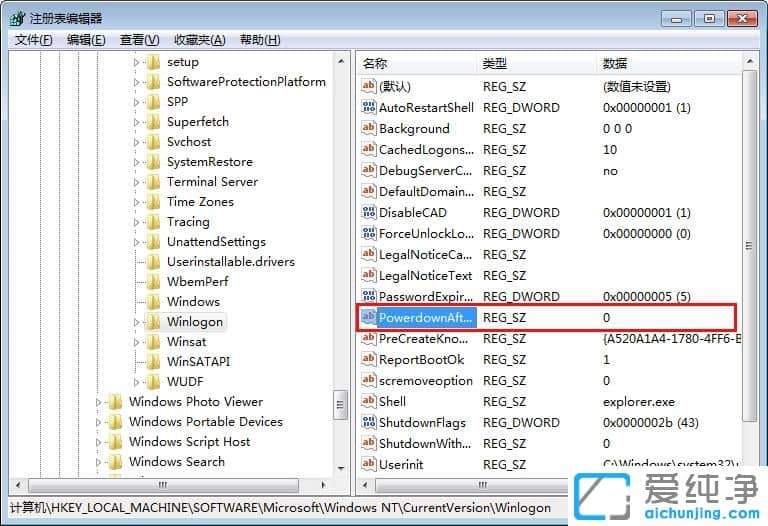Image resolution: width=768 pixels, height=526 pixels.
Task: Click the scremoveoption string icon
Action: [x=368, y=381]
